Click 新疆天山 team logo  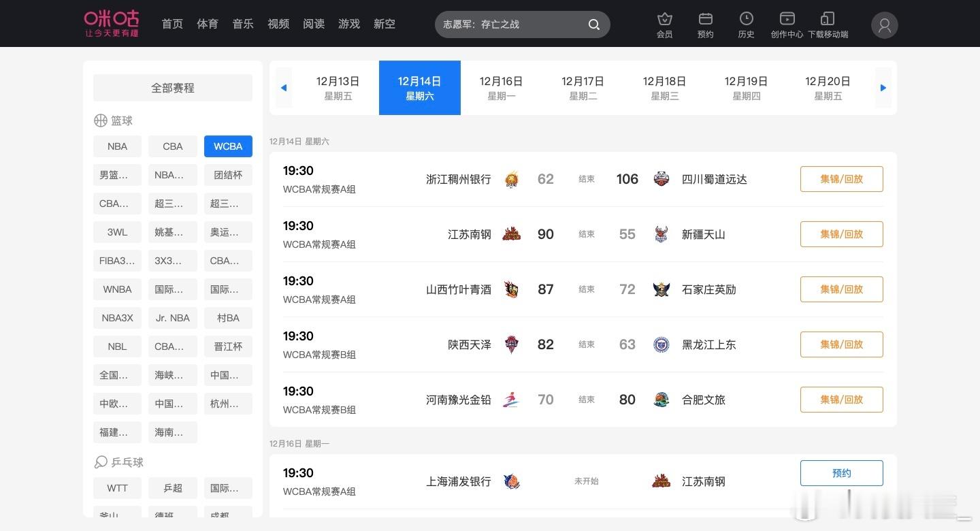661,234
